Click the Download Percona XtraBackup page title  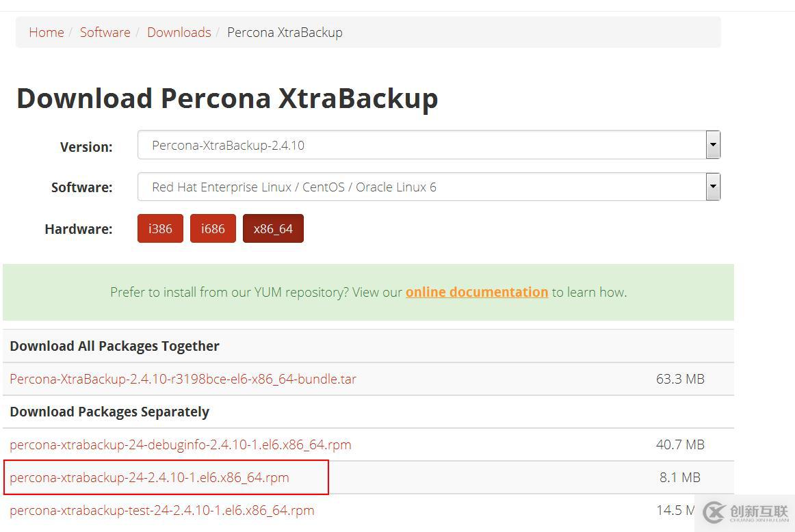click(227, 98)
